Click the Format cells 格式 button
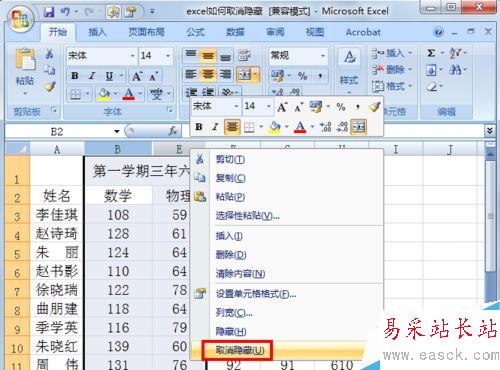This screenshot has height=370, width=500. point(392,87)
